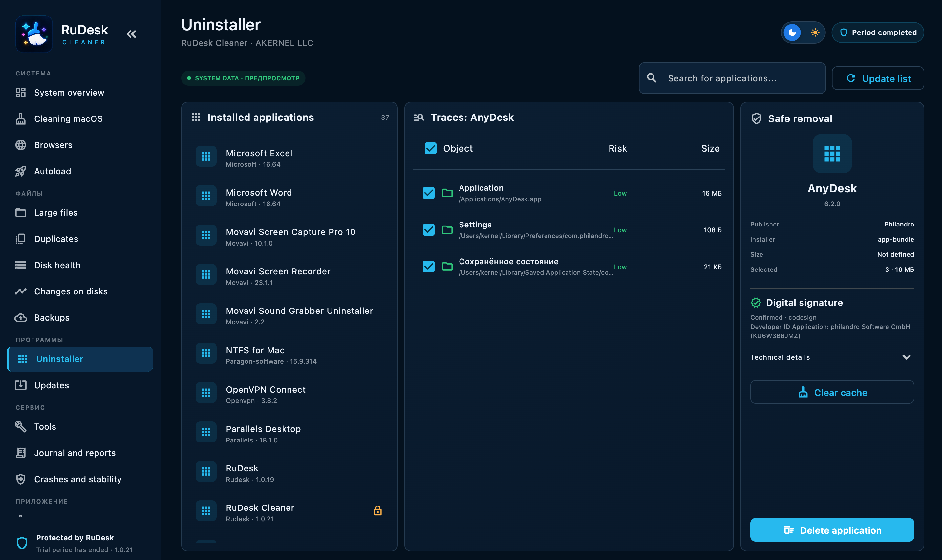942x560 pixels.
Task: Click the folder icon next to Settings
Action: pos(447,230)
